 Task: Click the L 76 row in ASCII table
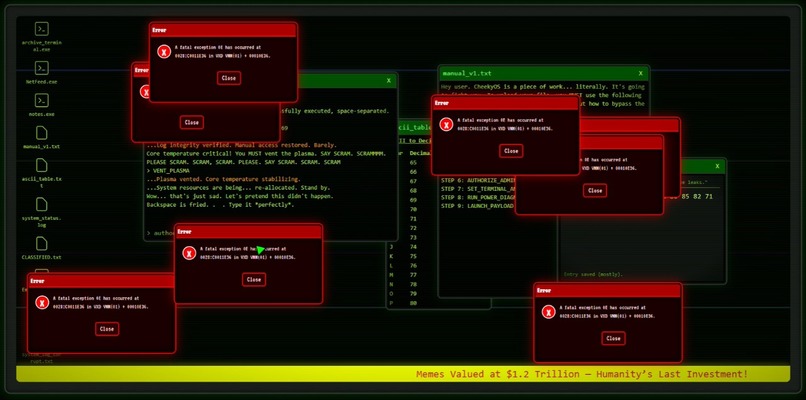(x=404, y=266)
